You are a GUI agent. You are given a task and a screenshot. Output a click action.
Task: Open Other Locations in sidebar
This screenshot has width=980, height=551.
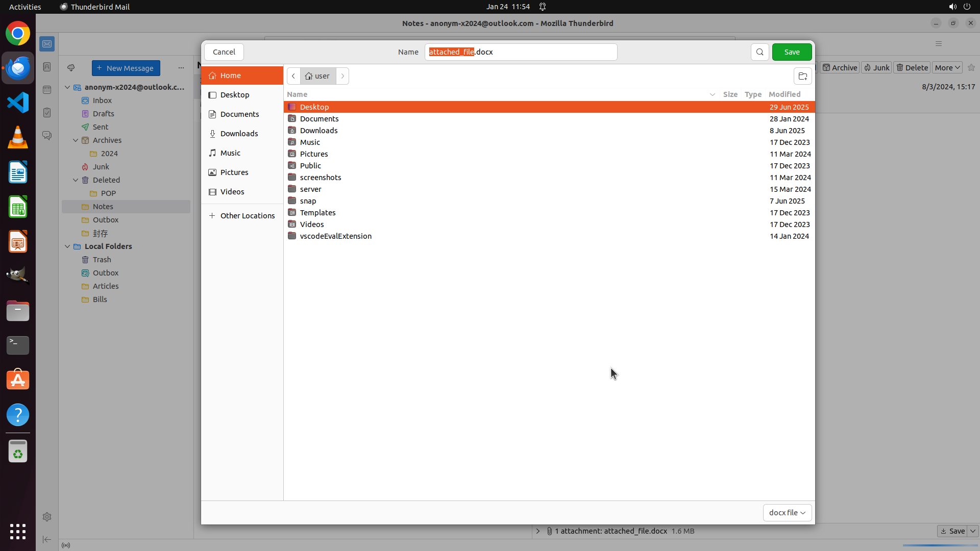[247, 216]
